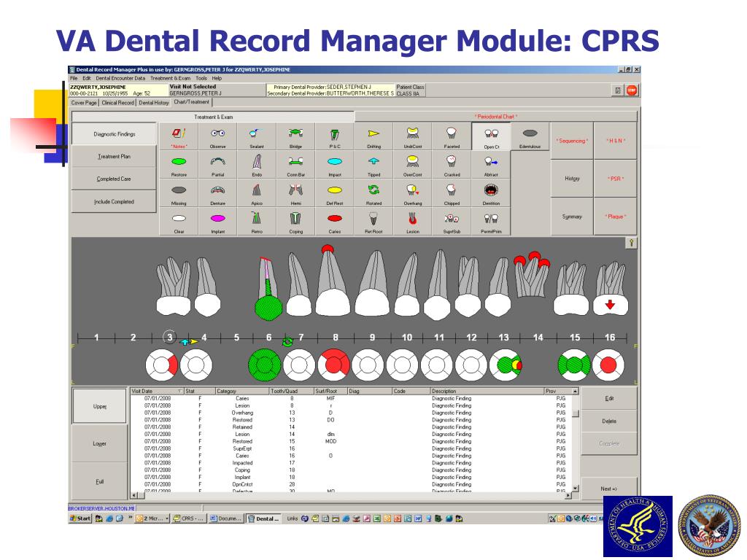The image size is (747, 560).
Task: Select the magenta Implant oval icon
Action: point(217,222)
